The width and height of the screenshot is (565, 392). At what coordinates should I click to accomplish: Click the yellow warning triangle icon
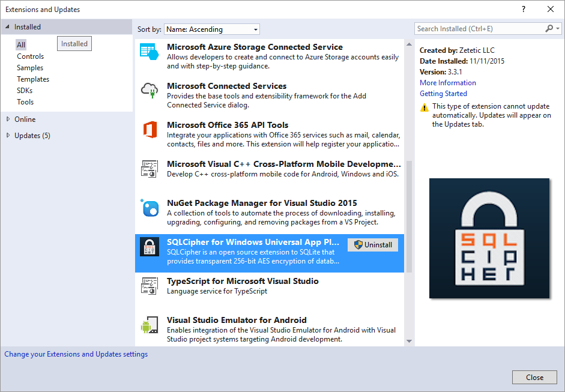click(x=425, y=107)
